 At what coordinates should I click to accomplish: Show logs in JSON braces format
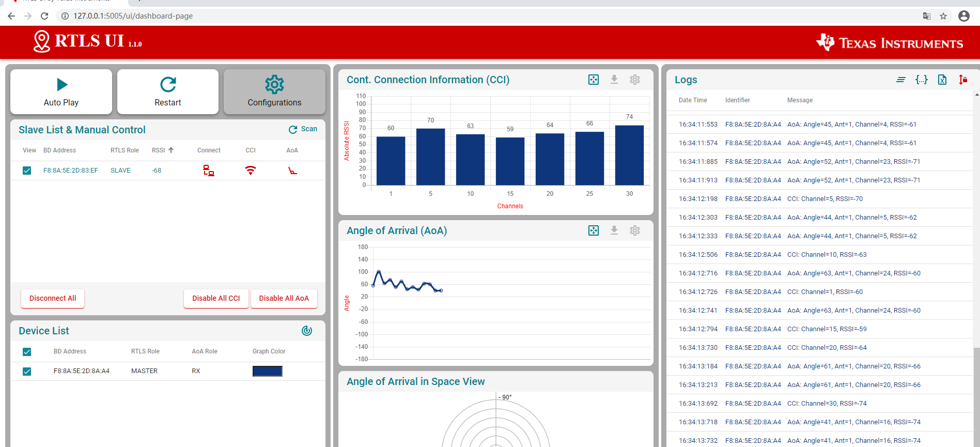click(x=922, y=80)
